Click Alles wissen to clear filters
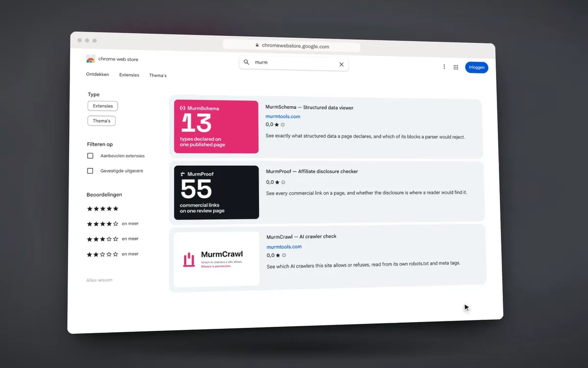This screenshot has height=368, width=588. 99,280
